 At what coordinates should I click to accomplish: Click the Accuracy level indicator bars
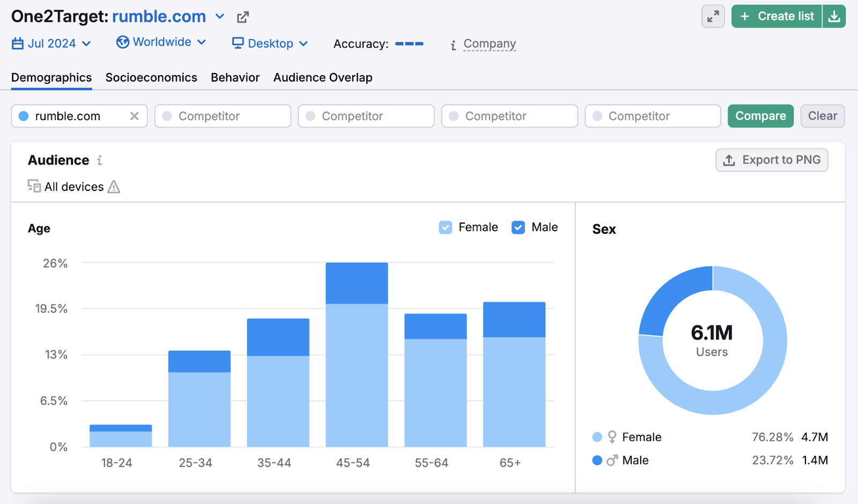[x=409, y=43]
